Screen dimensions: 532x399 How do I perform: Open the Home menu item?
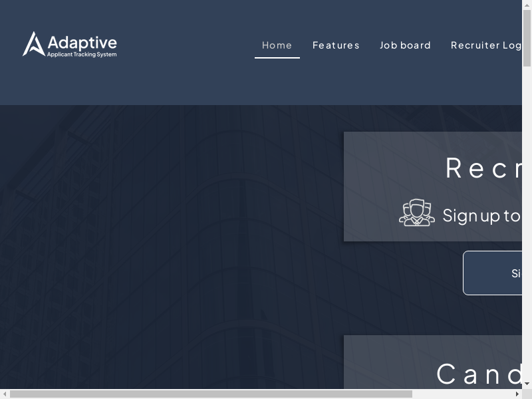277,45
